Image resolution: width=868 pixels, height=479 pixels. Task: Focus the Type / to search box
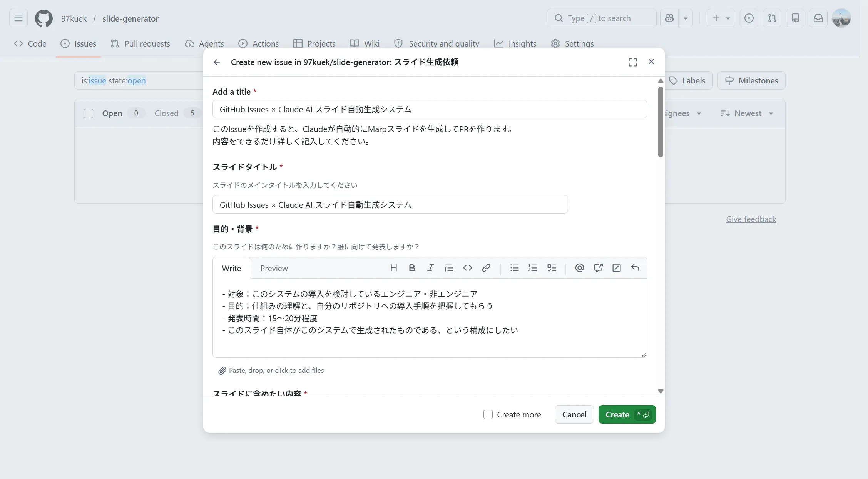[x=602, y=18]
